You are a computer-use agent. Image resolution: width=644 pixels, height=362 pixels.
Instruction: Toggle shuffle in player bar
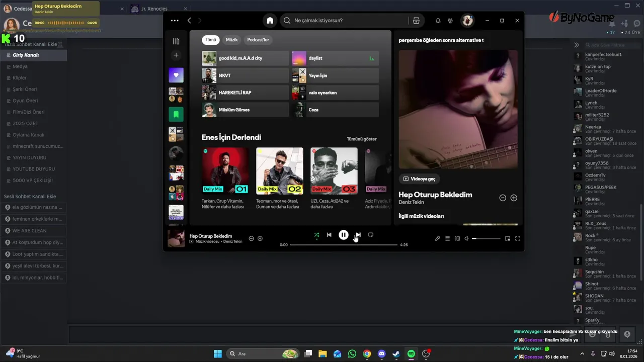coord(316,235)
